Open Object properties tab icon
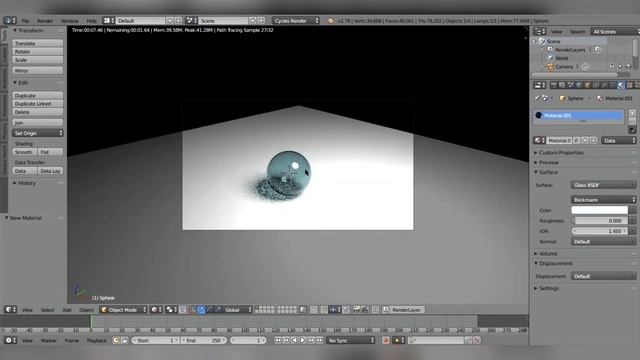The height and width of the screenshot is (360, 640). 588,85
